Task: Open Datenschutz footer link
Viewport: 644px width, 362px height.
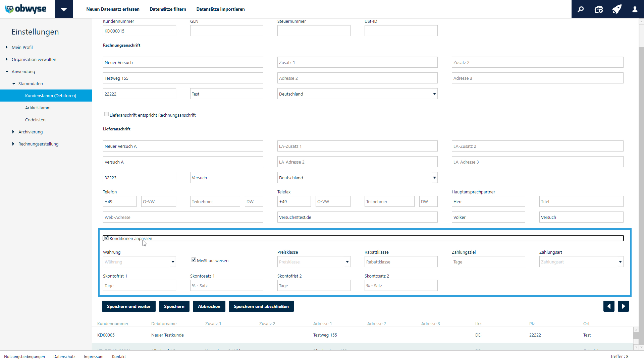Action: [x=64, y=357]
